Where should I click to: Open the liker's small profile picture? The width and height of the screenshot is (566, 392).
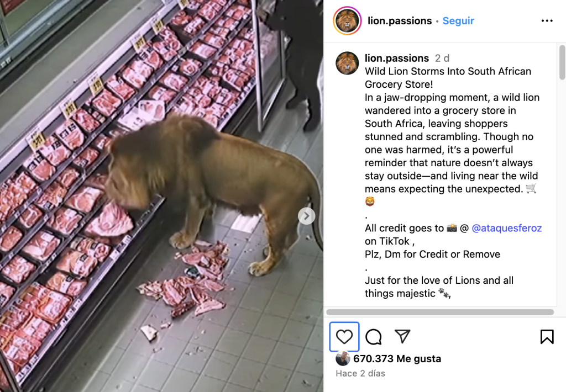point(343,359)
